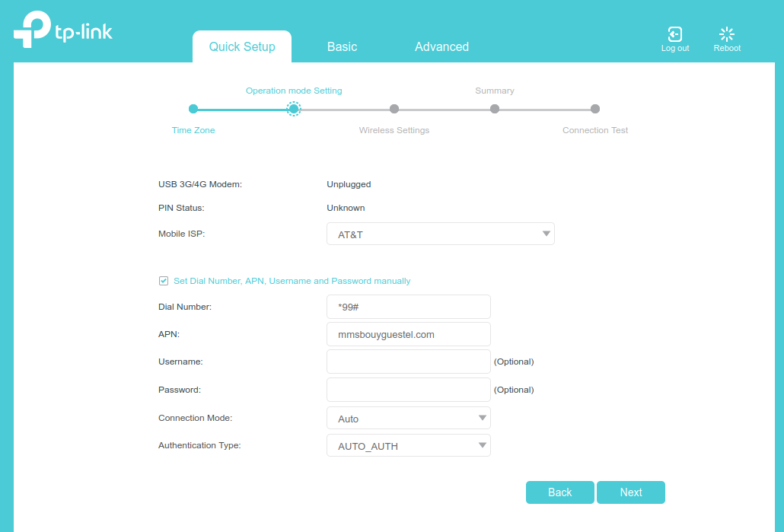Click the Operation mode Setting step dot

point(294,109)
